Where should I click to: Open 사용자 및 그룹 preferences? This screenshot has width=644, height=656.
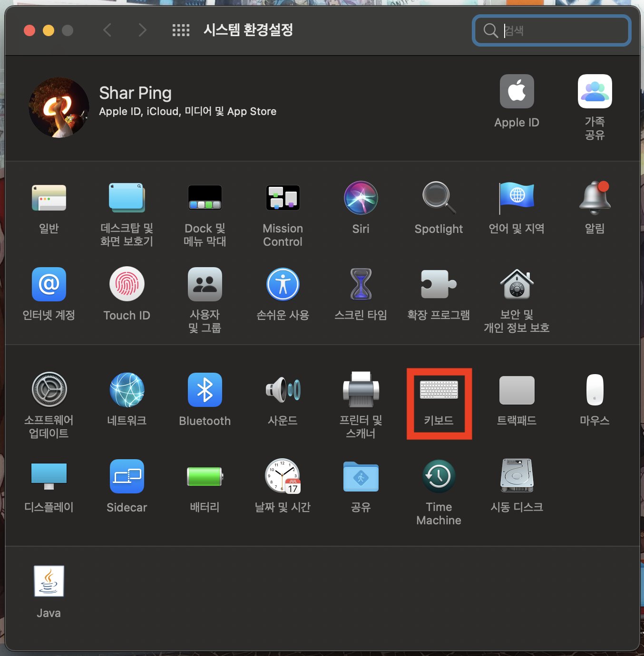[205, 284]
